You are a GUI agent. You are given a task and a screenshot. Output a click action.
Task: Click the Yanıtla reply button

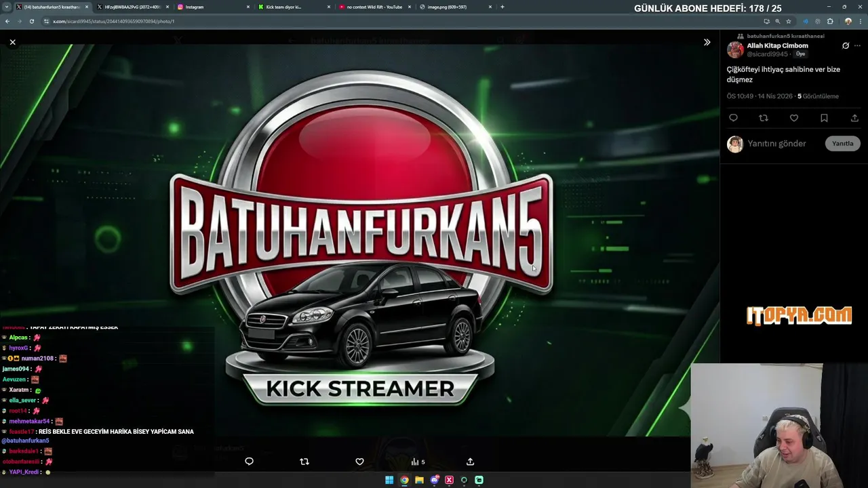pyautogui.click(x=843, y=144)
